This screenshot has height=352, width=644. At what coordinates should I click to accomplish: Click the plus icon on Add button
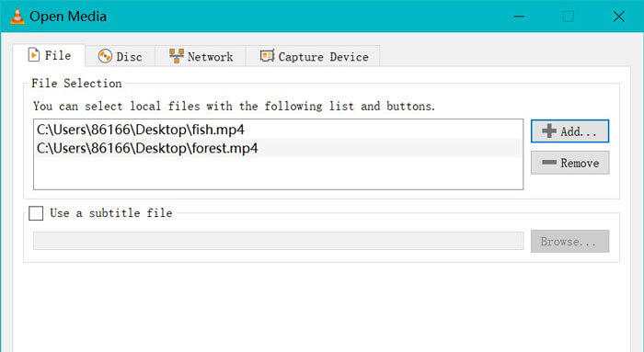pos(549,131)
